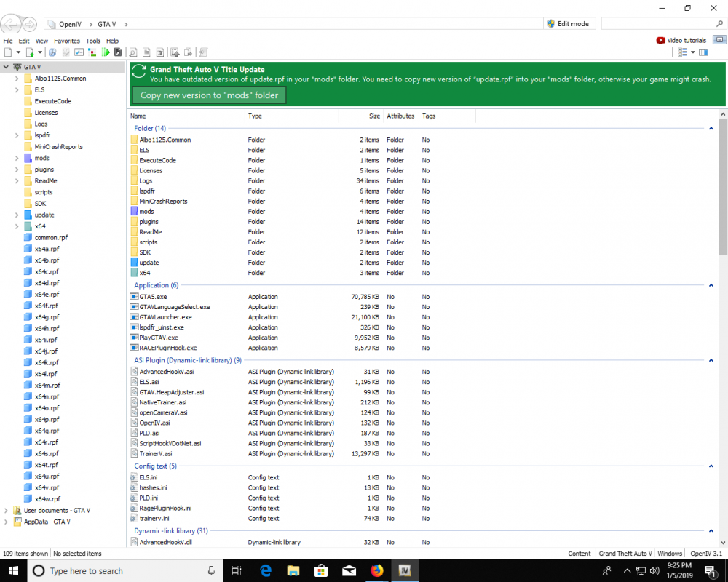
Task: Click Copy new version to mods folder
Action: (209, 95)
